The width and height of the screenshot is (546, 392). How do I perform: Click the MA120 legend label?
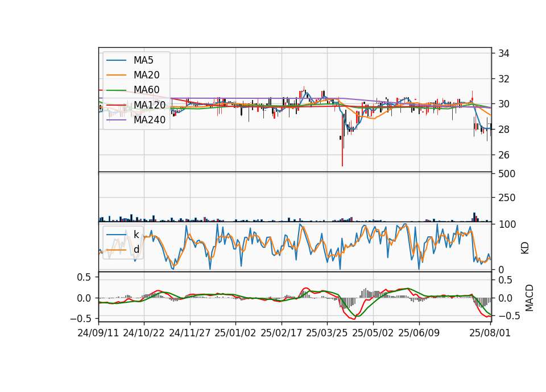[150, 105]
